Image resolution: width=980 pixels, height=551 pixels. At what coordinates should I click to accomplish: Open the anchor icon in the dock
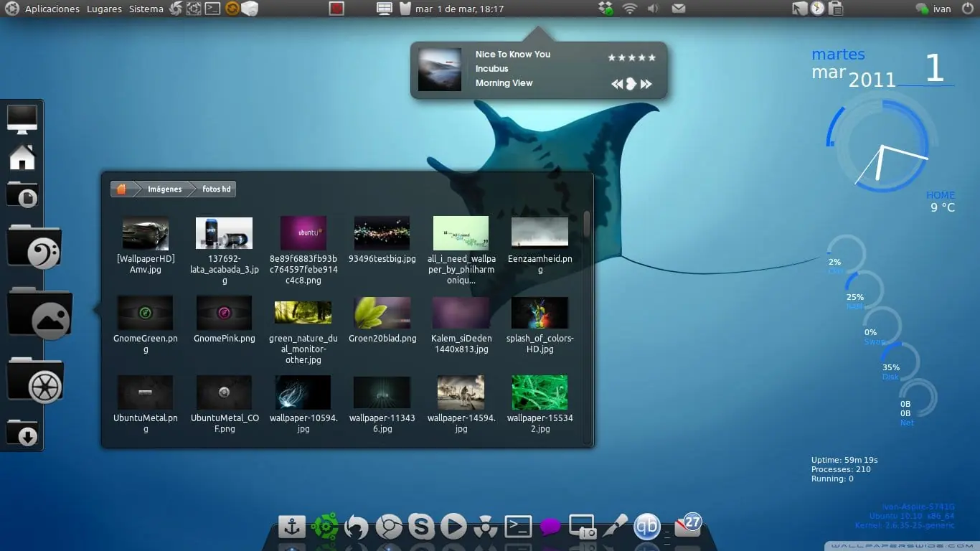pos(291,527)
